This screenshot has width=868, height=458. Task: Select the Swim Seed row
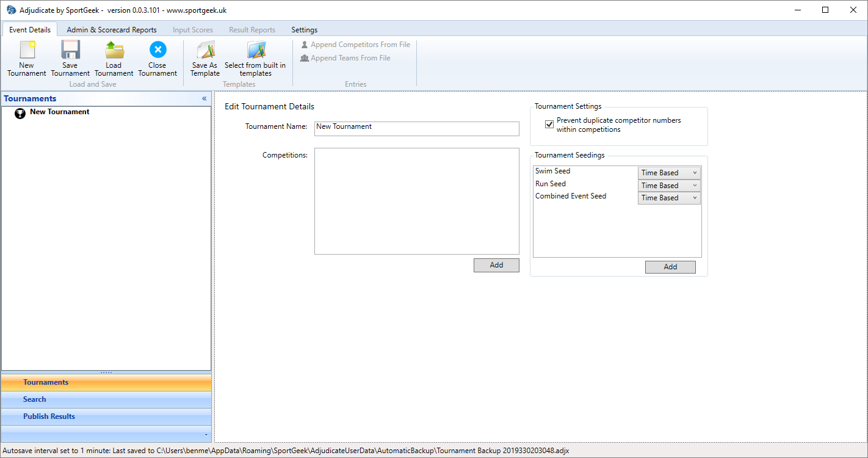click(617, 172)
